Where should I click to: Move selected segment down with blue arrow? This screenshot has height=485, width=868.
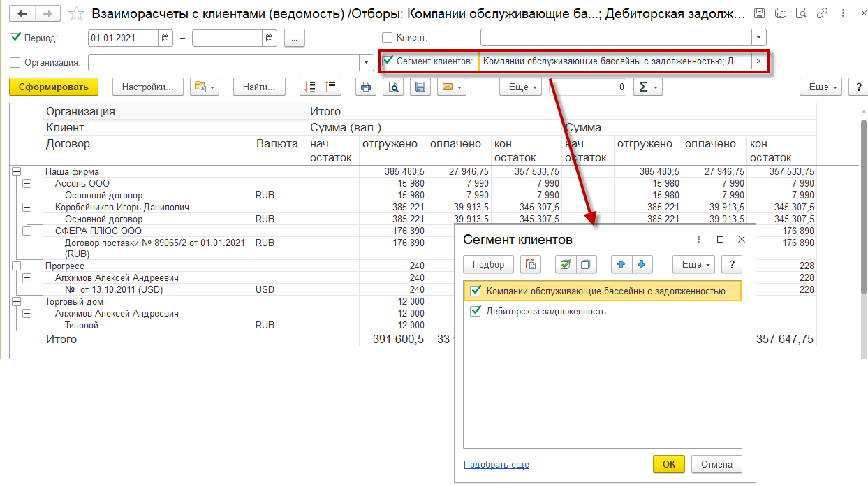(x=642, y=264)
